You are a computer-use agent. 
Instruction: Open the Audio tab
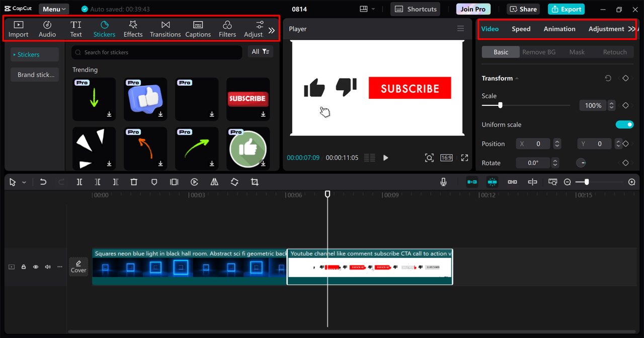click(47, 29)
